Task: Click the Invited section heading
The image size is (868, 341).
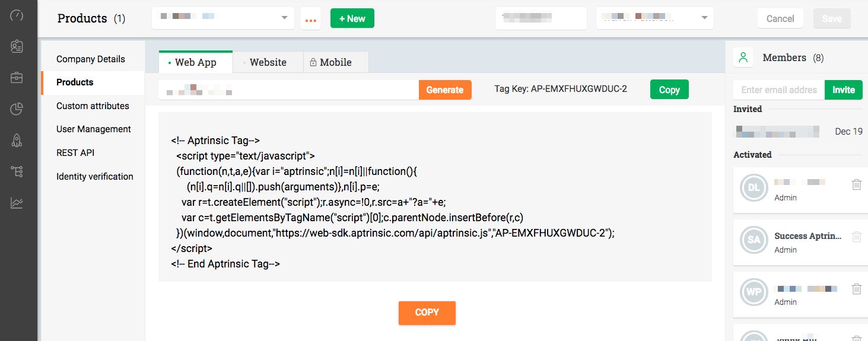Action: coord(748,109)
